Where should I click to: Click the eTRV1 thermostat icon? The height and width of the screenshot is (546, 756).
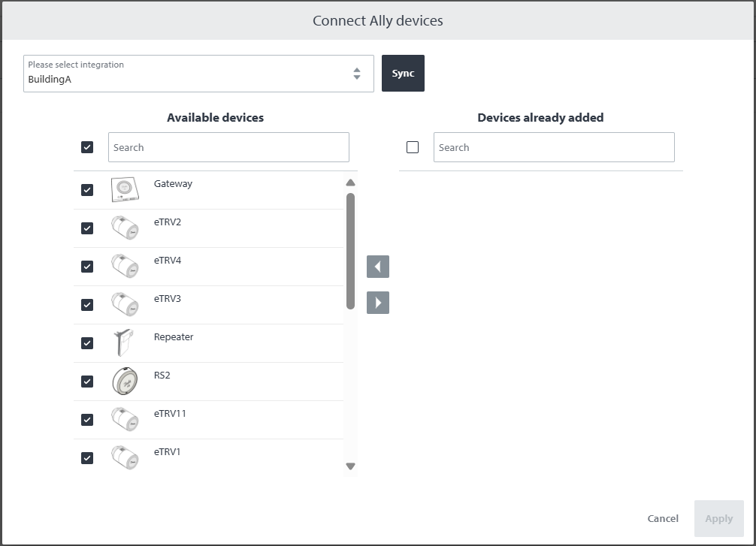pos(125,458)
